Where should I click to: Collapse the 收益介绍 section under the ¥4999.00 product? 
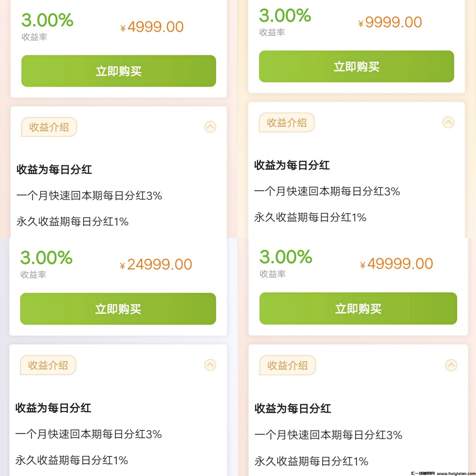[210, 127]
